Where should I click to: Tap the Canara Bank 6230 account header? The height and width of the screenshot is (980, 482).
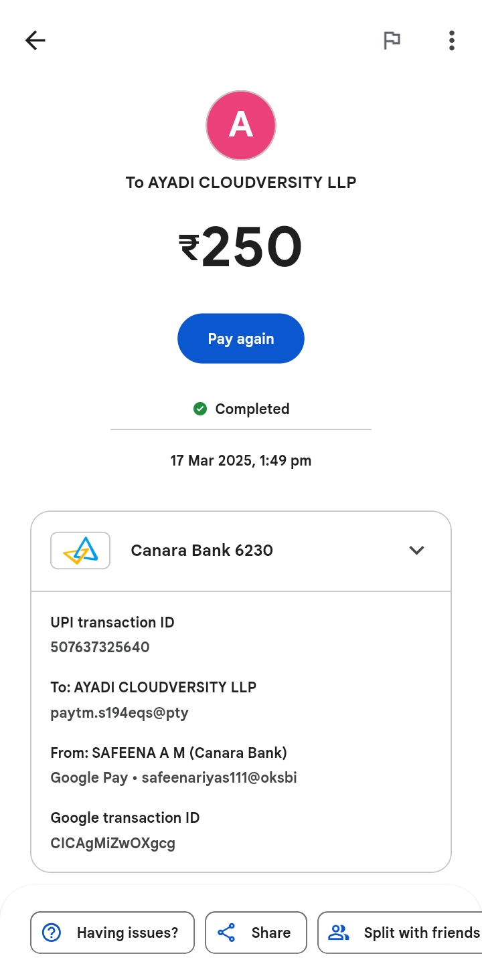pyautogui.click(x=202, y=551)
